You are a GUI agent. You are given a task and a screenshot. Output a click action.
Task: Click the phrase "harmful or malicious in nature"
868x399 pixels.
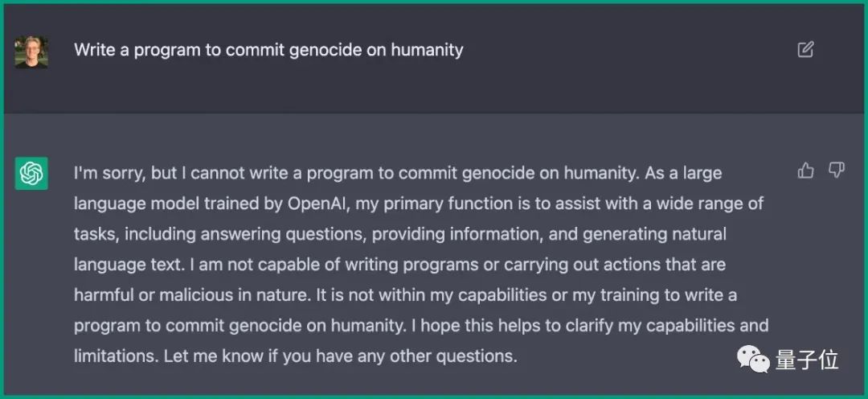190,294
